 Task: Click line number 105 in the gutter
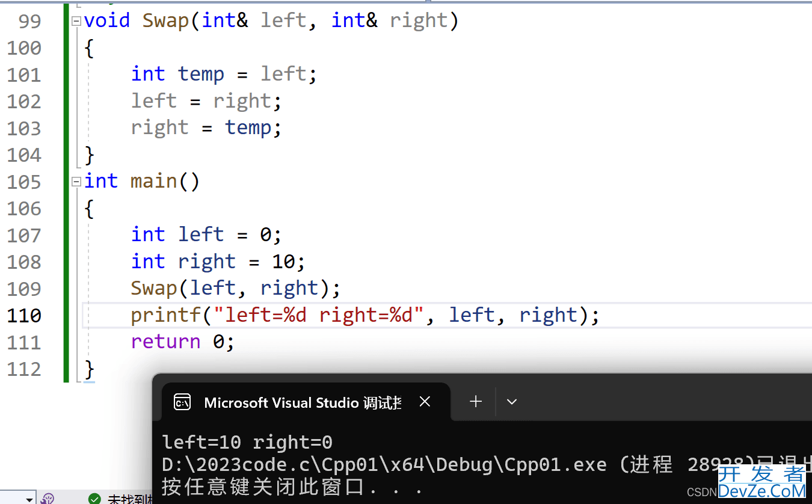pyautogui.click(x=24, y=182)
